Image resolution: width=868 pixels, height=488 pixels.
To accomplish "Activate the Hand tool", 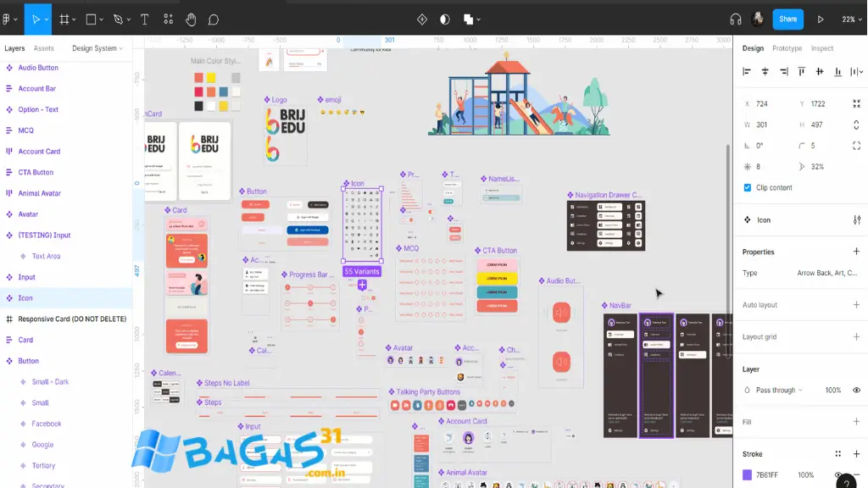I will click(192, 18).
